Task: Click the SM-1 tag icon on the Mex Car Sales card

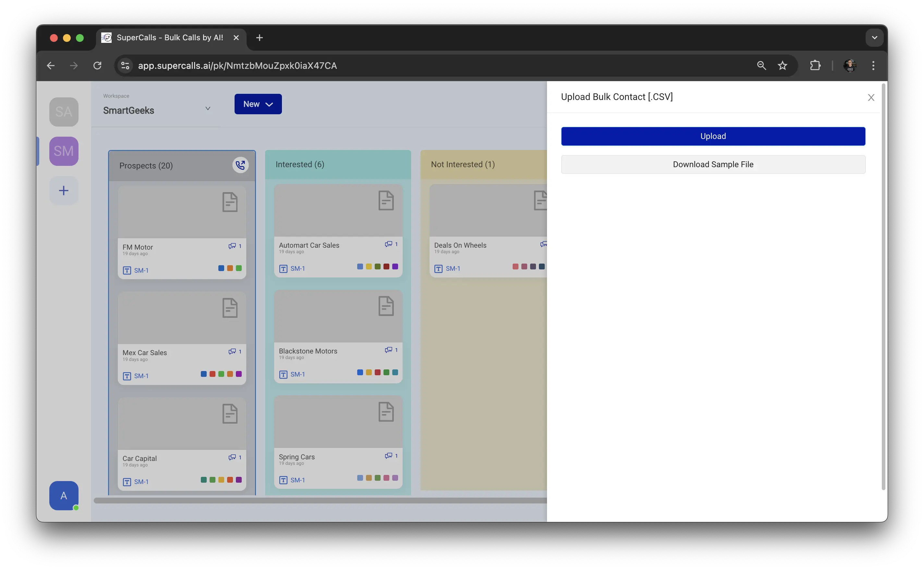Action: pyautogui.click(x=127, y=376)
